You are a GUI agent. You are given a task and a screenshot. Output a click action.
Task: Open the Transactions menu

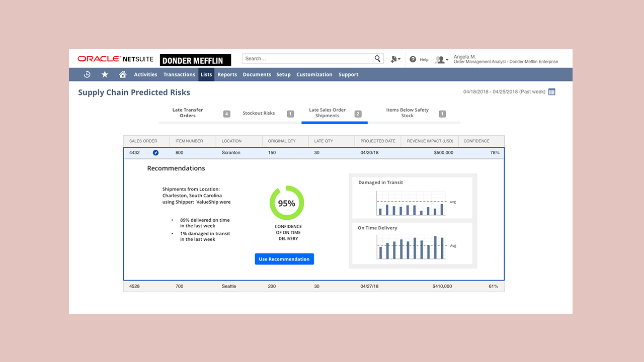179,74
